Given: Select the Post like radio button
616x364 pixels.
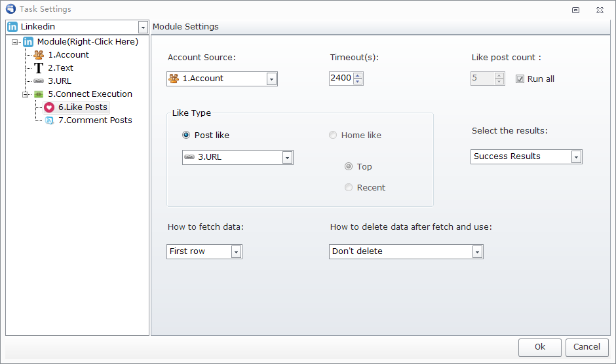Looking at the screenshot, I should (x=187, y=136).
